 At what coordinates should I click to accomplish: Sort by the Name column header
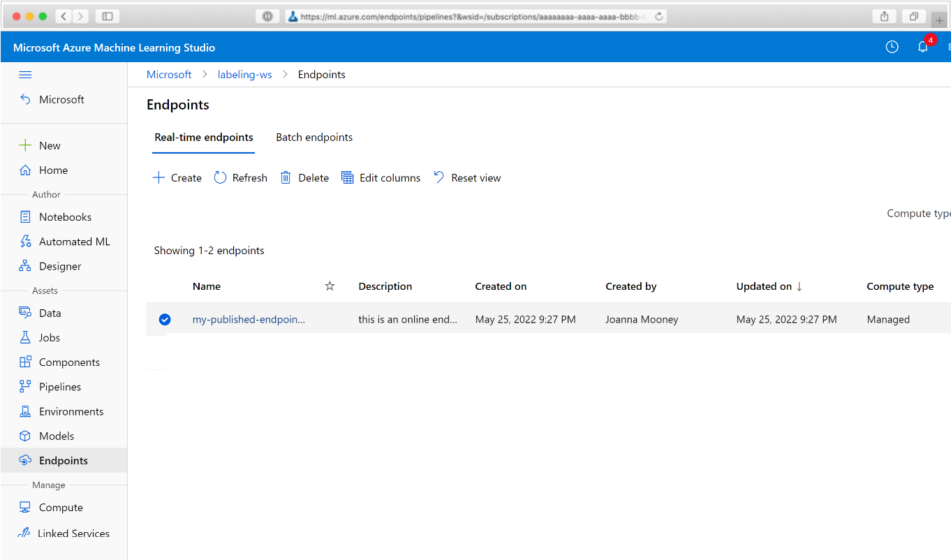click(207, 286)
